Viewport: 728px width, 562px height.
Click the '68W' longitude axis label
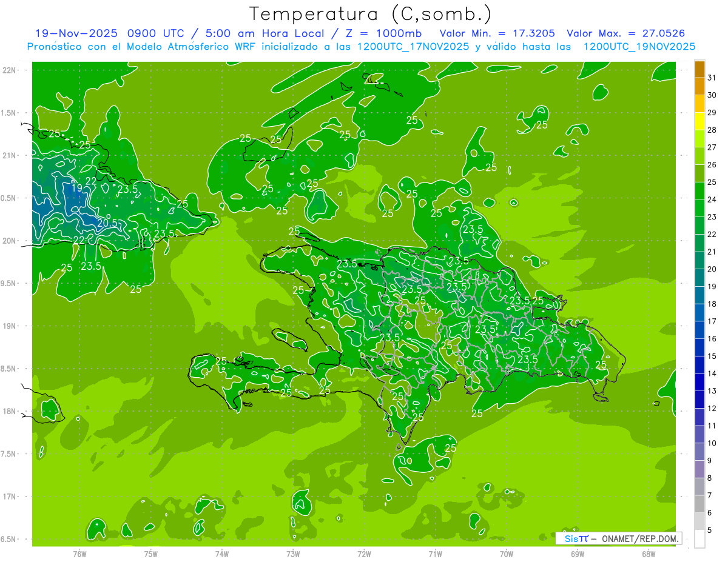click(649, 554)
